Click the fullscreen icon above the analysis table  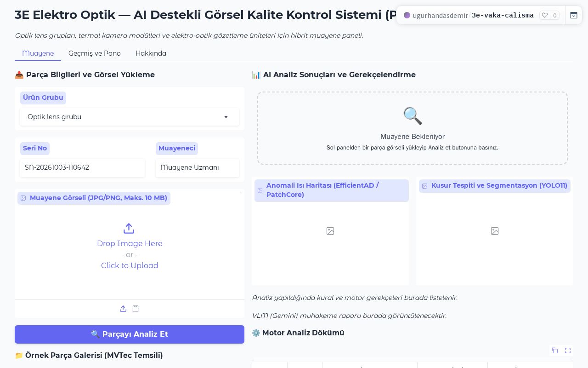click(x=568, y=351)
